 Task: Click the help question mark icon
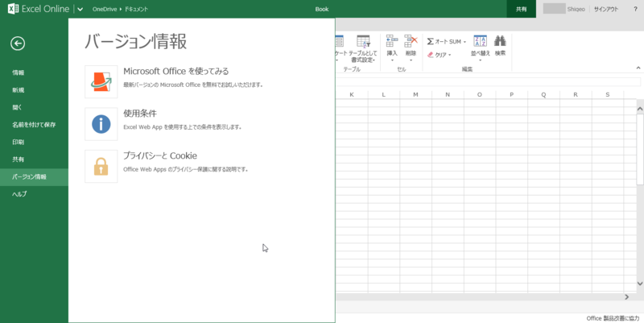pyautogui.click(x=635, y=9)
